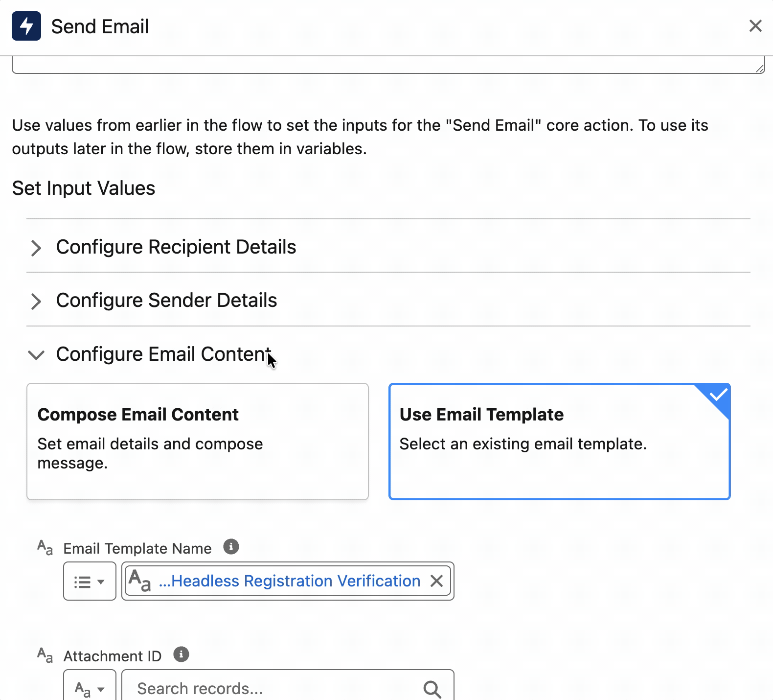The width and height of the screenshot is (773, 700).
Task: Collapse the Configure Email Content section
Action: point(36,355)
